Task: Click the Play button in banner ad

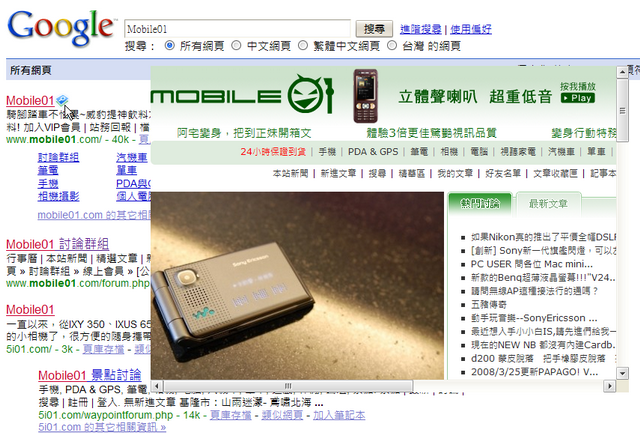Action: (578, 98)
